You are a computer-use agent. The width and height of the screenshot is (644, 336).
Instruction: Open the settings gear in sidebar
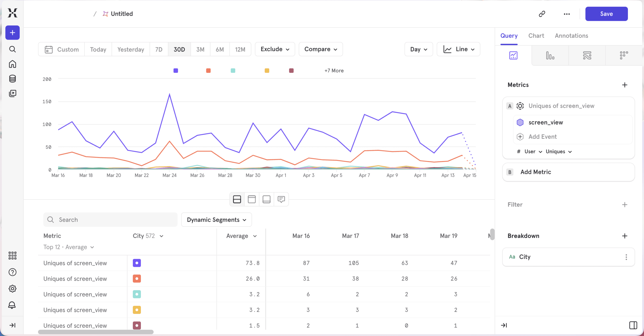click(x=12, y=289)
